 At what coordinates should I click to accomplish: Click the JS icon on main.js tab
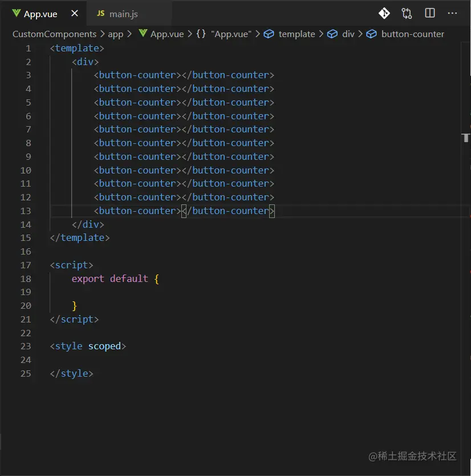(x=101, y=13)
